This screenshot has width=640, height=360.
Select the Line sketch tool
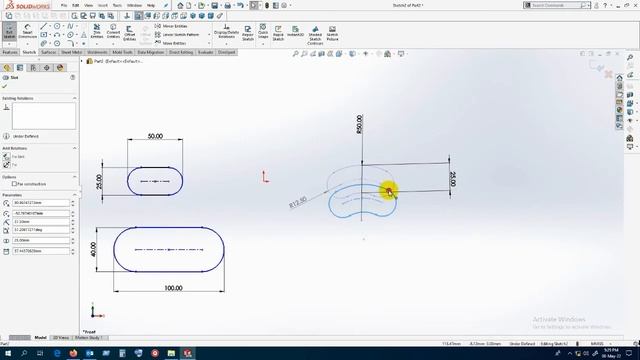click(x=44, y=26)
